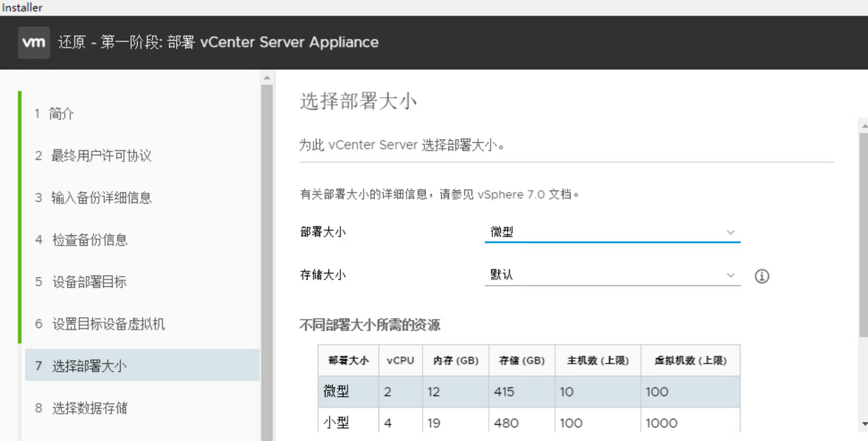The image size is (868, 441).
Task: Click the sidebar vertical scrollbar thumb
Action: (x=267, y=265)
